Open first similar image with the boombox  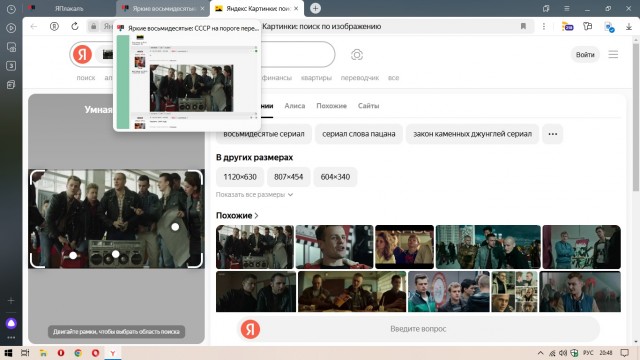(255, 247)
